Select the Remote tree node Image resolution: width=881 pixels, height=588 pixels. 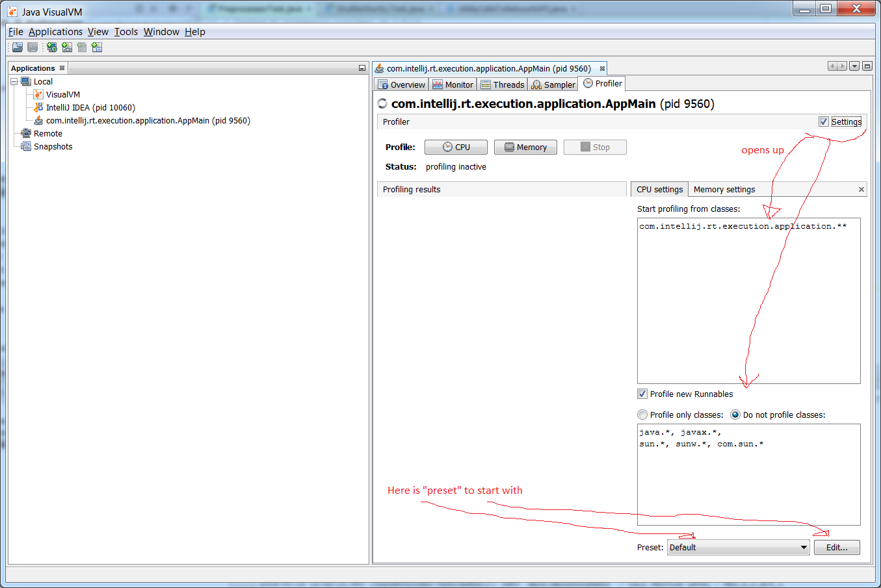pos(48,133)
